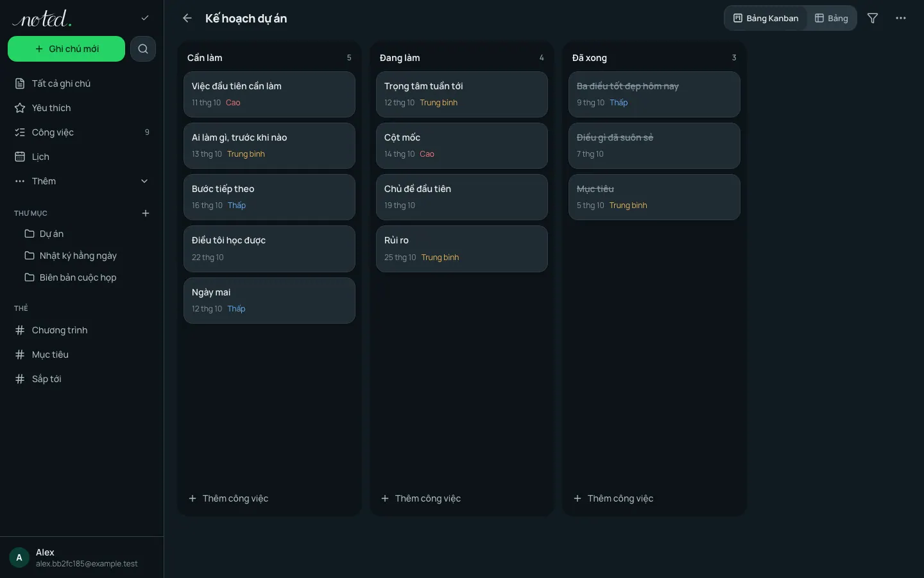Click the Alex user avatar

click(19, 557)
